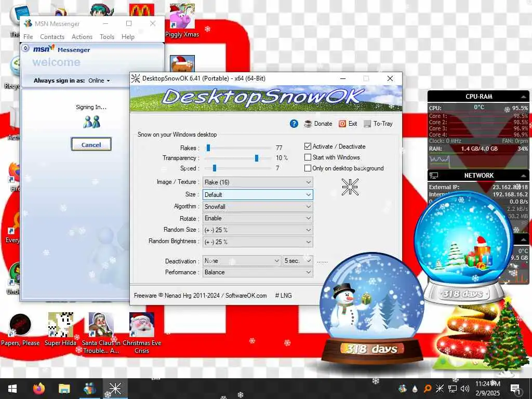Click the DesktopSnowOK banner image
The image size is (532, 399).
point(266,98)
